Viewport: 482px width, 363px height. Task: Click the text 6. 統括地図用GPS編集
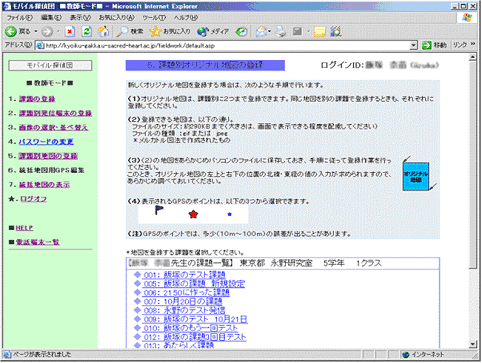pyautogui.click(x=46, y=170)
